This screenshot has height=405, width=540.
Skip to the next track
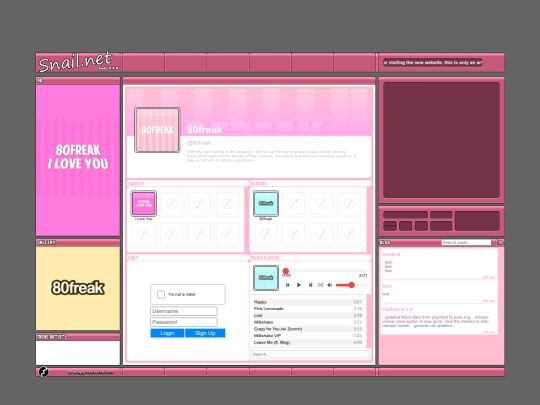click(x=310, y=285)
